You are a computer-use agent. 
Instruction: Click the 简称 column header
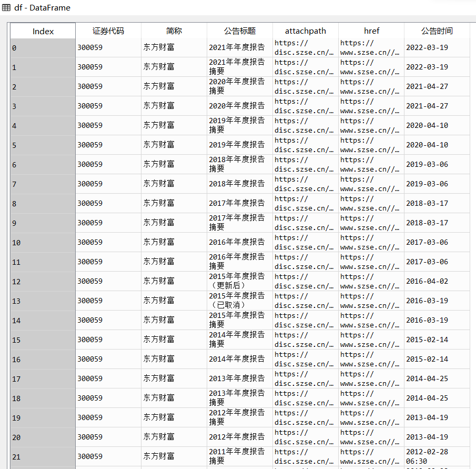[x=174, y=31]
